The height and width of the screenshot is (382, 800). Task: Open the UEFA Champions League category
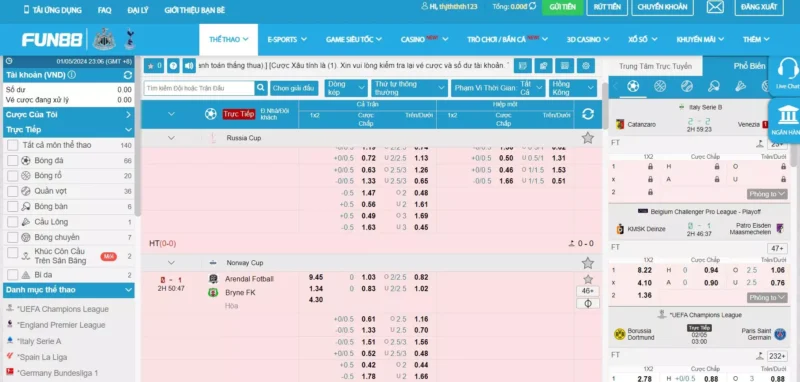tap(63, 309)
